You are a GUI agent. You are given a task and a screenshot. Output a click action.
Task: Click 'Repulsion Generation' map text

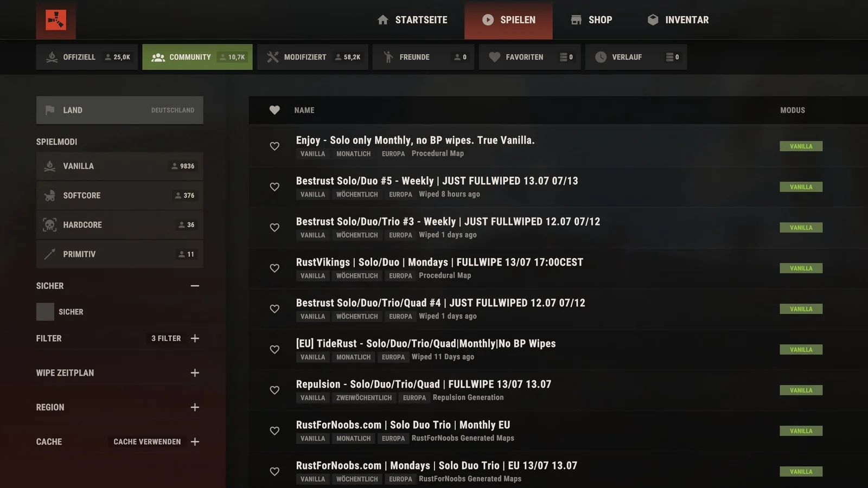pos(468,397)
